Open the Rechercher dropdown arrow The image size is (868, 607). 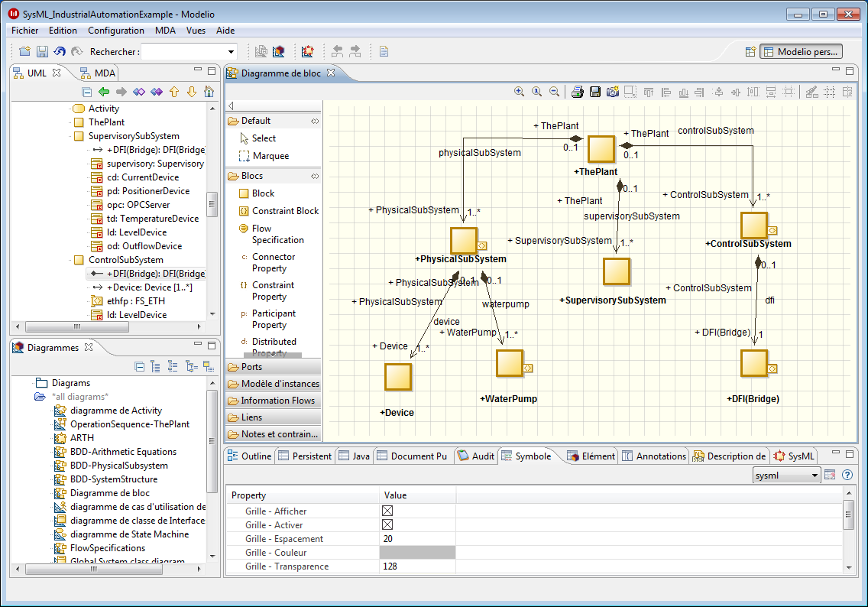[x=232, y=51]
